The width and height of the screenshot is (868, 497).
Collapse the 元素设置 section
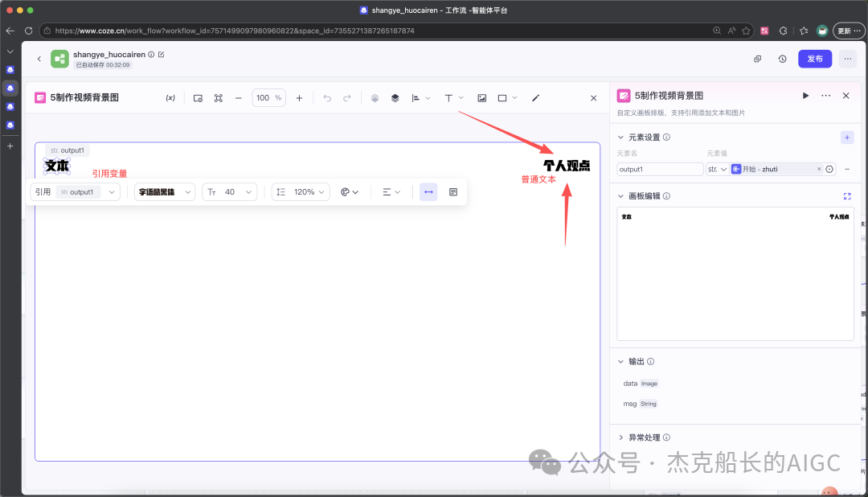pos(620,138)
